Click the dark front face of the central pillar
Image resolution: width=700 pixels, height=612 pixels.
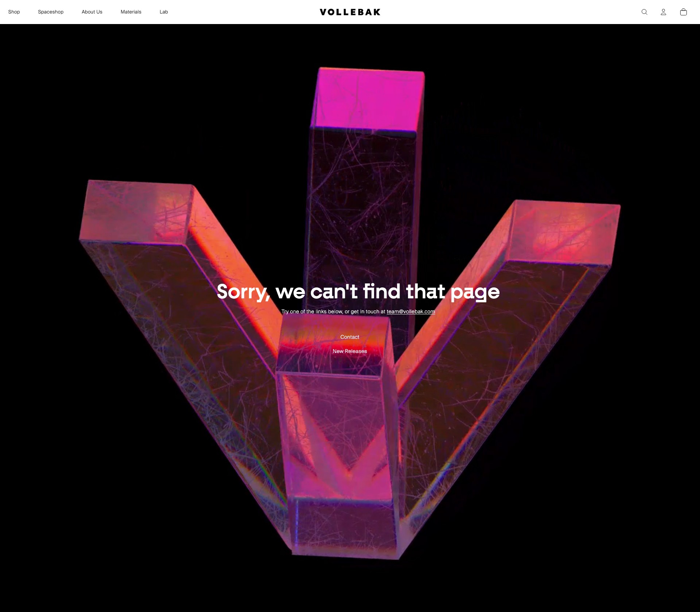point(362,204)
